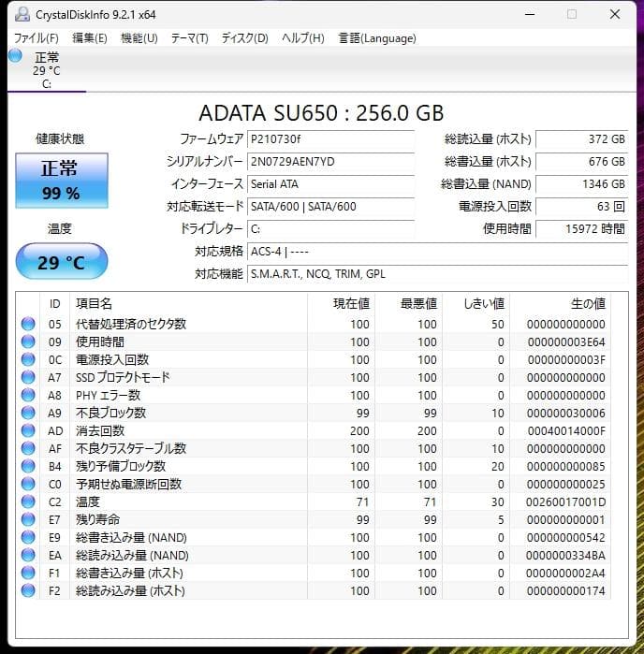
Task: Click status orb for A7 SSD プロテクトモード
Action: (x=28, y=377)
